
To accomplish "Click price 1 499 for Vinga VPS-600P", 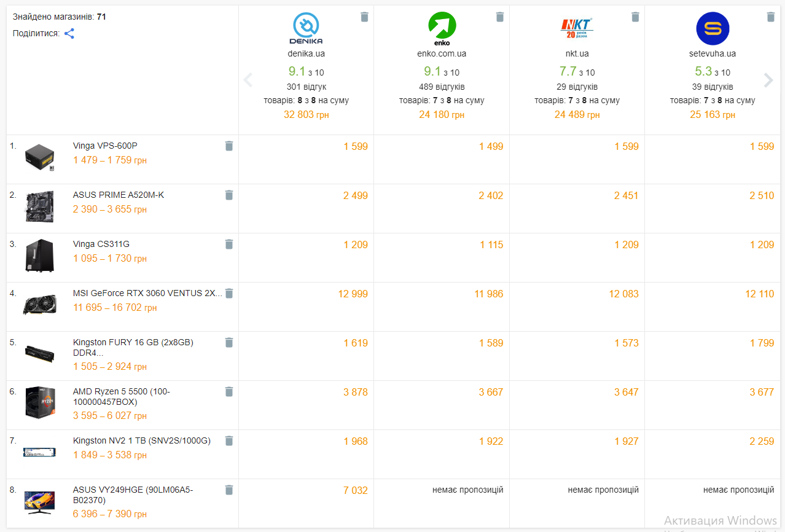I will [491, 146].
